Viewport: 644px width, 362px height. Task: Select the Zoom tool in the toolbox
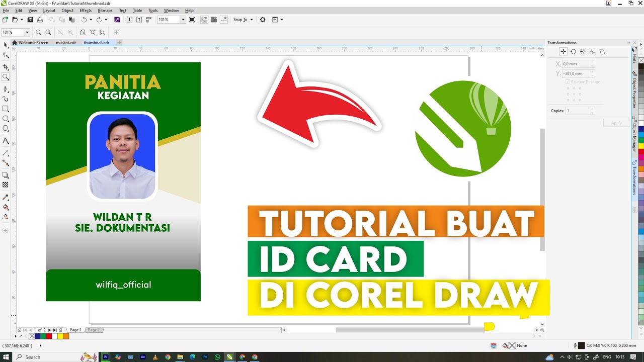pos(6,77)
